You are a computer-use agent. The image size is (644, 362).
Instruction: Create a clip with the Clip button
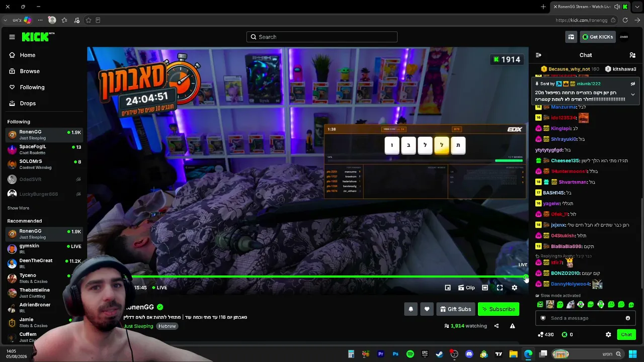click(x=466, y=288)
